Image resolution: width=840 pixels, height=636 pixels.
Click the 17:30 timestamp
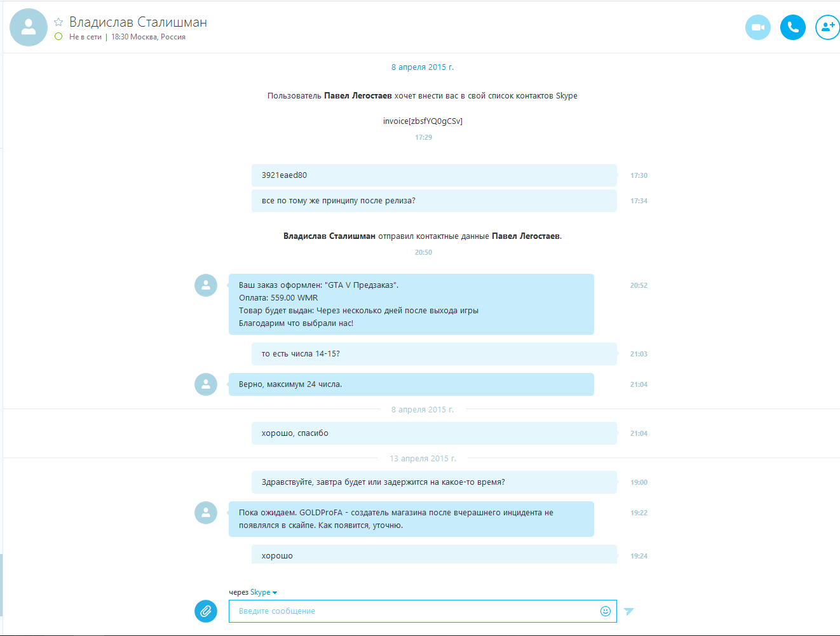point(639,175)
